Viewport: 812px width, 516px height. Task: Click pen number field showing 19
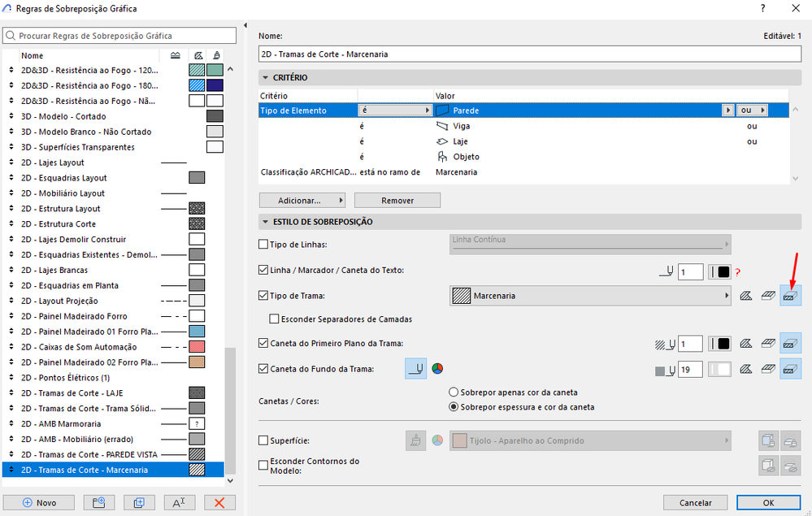click(690, 370)
